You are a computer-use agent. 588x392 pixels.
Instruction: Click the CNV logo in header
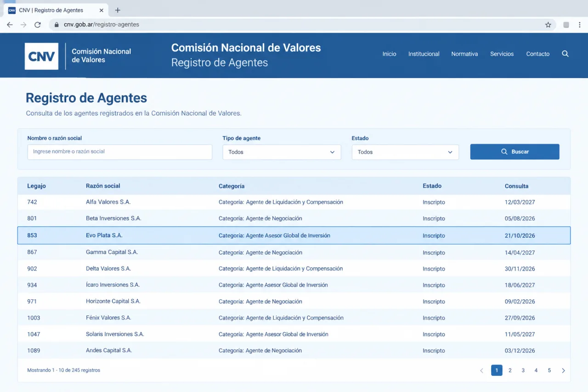[x=41, y=56]
